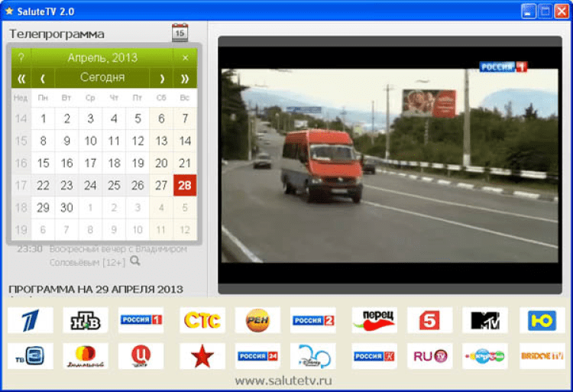Choose April 13 Saturday in calendar
The width and height of the screenshot is (573, 392).
coord(161,141)
